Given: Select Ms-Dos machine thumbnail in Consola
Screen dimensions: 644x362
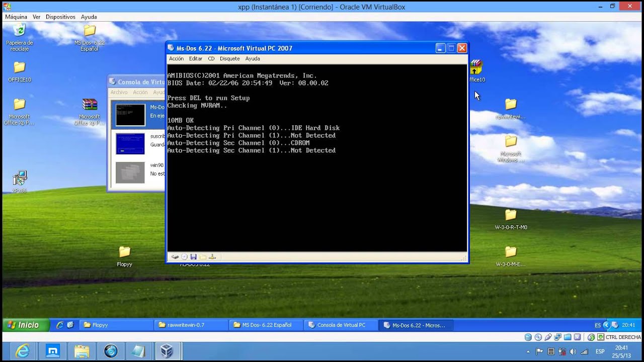Looking at the screenshot, I should 130,115.
